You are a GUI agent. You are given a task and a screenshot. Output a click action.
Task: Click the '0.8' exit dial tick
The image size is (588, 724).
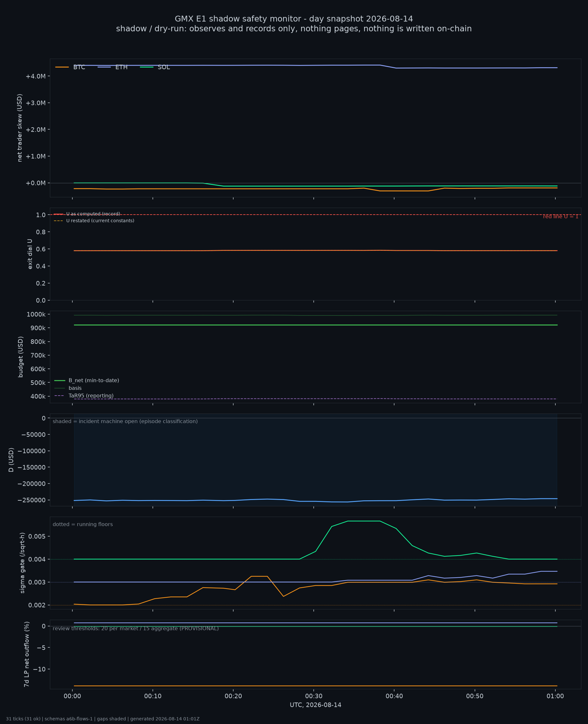41,232
